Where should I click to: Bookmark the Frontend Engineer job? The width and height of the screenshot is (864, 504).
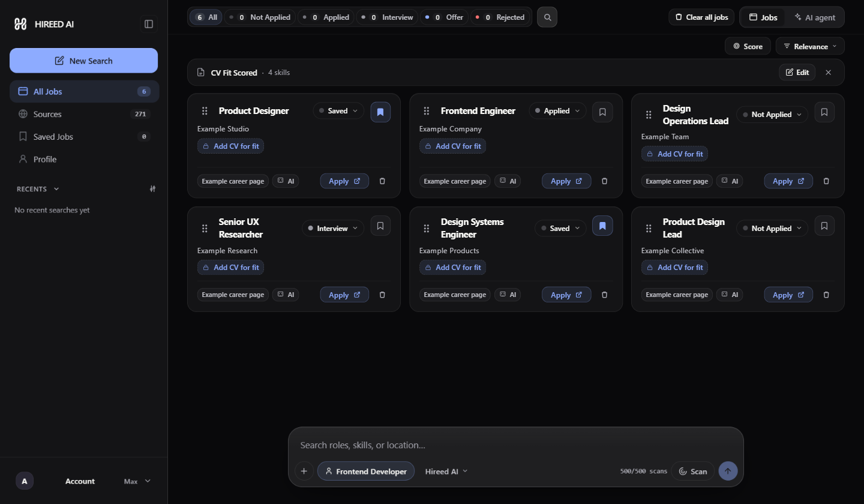(602, 112)
